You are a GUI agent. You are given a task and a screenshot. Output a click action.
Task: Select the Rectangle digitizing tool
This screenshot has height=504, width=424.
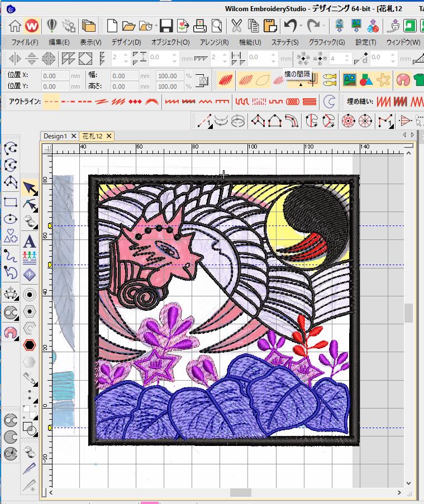10,202
